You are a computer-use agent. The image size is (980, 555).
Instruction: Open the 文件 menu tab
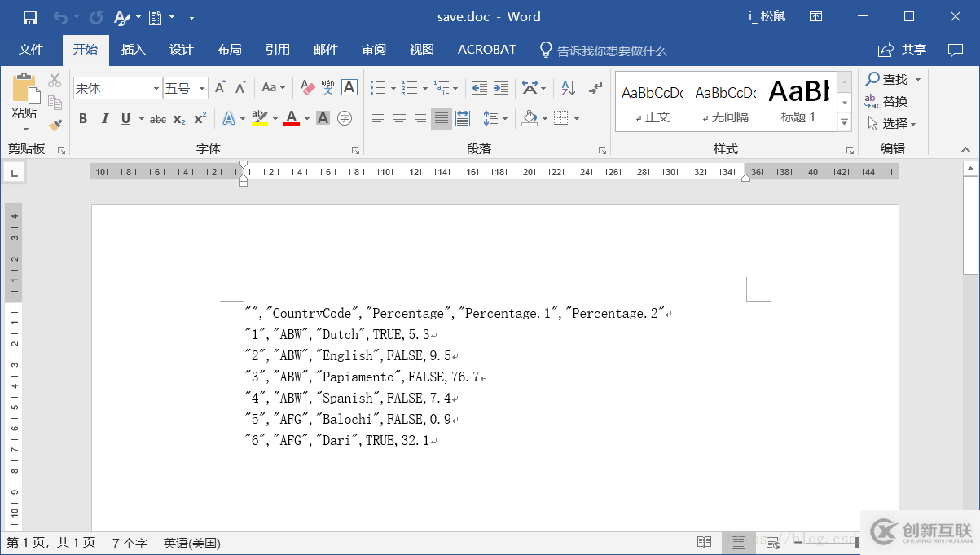coord(31,50)
